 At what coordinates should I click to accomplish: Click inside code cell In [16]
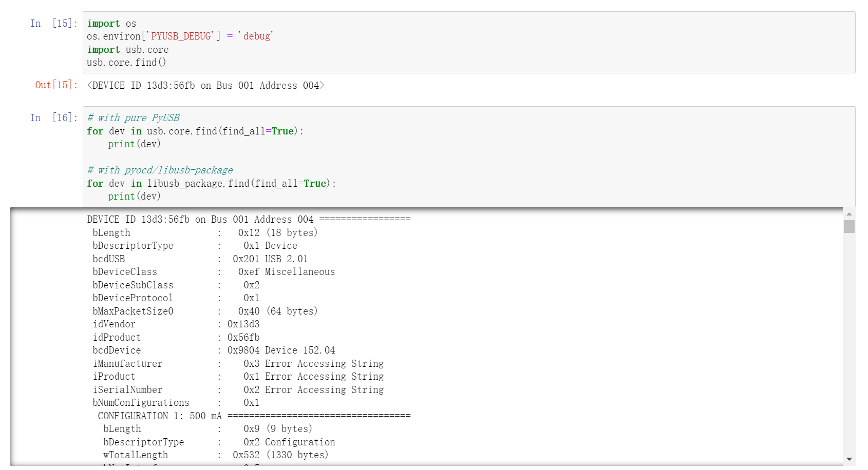pos(469,156)
